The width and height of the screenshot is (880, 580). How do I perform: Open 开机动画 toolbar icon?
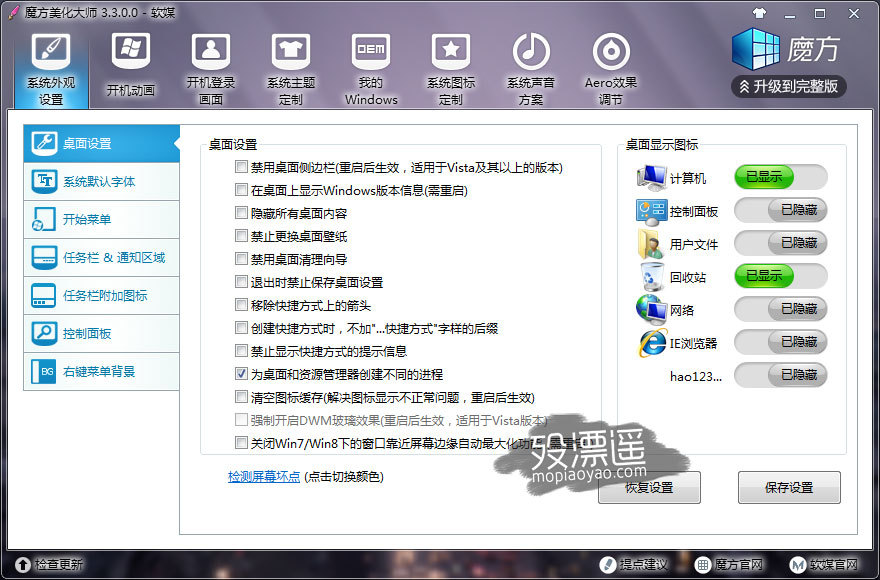(131, 51)
